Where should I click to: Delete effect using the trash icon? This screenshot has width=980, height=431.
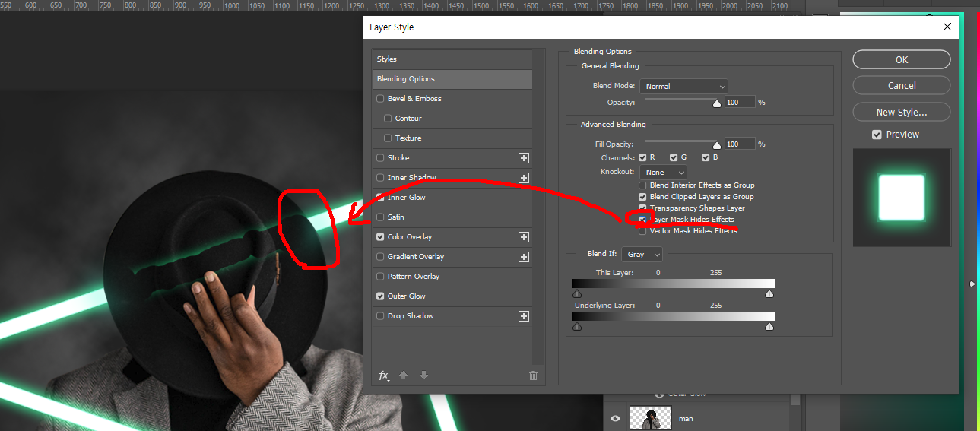point(533,376)
